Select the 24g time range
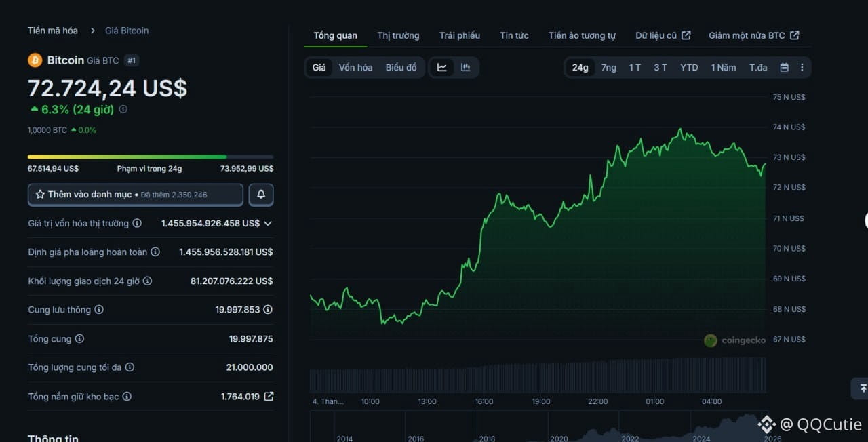The image size is (868, 442). pos(580,67)
